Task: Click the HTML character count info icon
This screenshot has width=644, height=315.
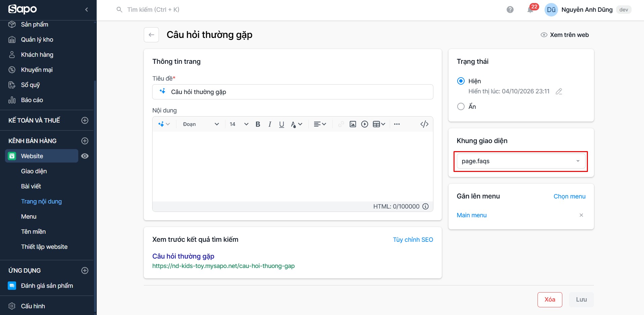Action: point(425,207)
